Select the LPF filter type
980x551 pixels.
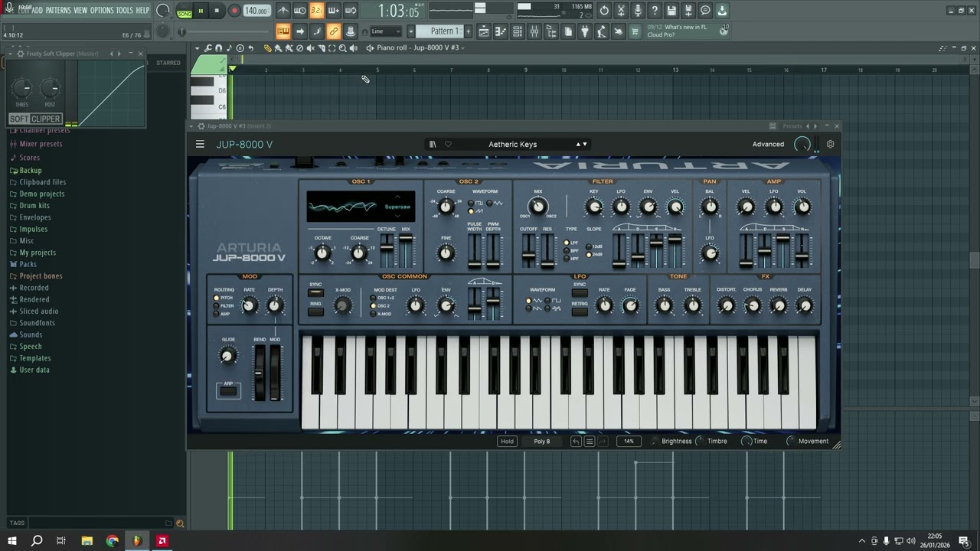click(567, 243)
